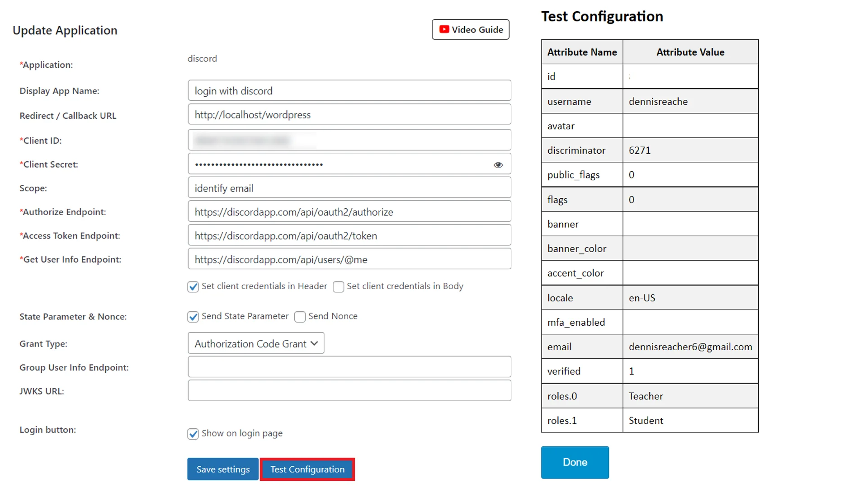Click the 'State Parameter & Nonce:' label

[73, 317]
